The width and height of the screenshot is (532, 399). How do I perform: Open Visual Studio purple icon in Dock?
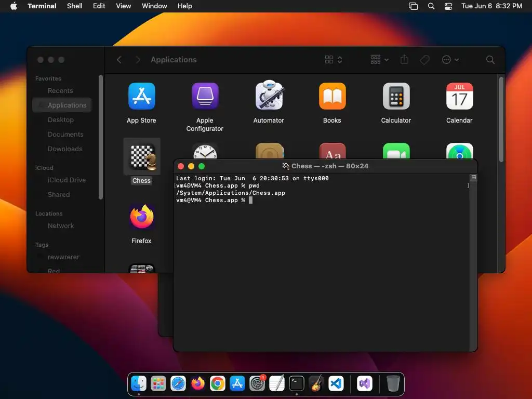(365, 383)
